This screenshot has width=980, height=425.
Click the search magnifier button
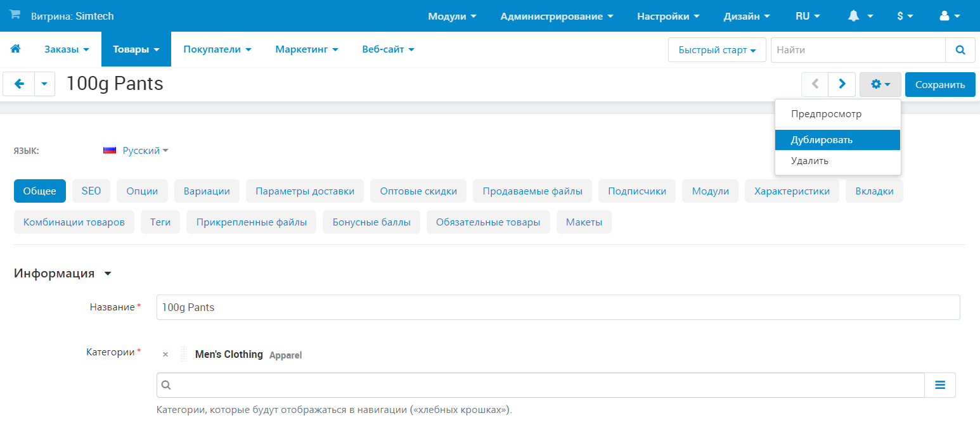click(x=960, y=50)
